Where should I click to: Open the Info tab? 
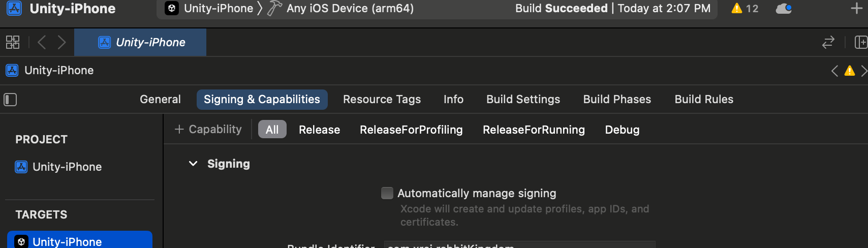pyautogui.click(x=453, y=99)
